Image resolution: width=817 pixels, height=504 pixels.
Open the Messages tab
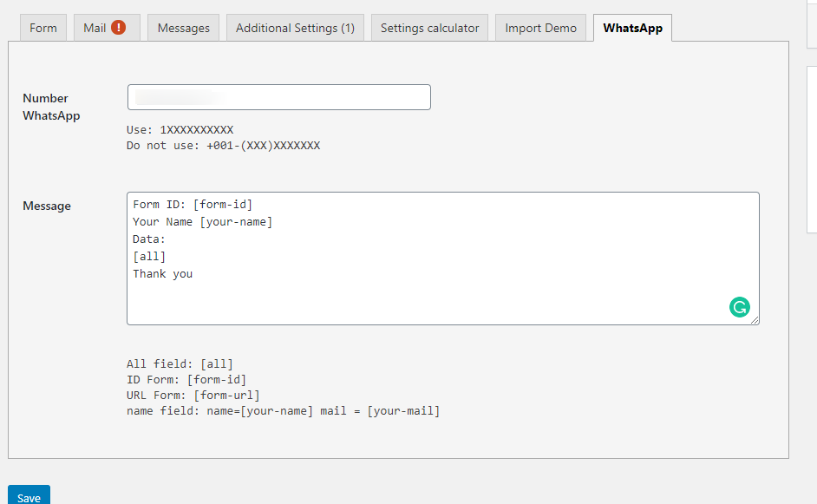183,28
